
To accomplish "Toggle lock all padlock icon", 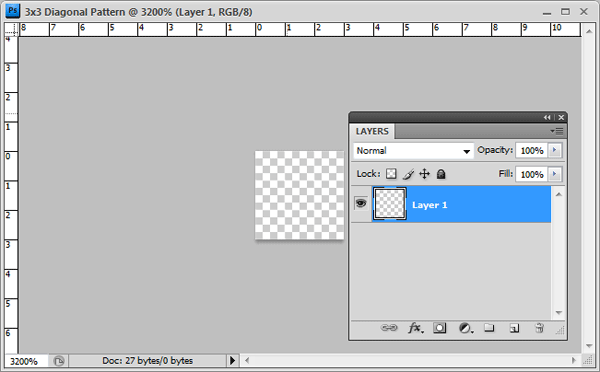I will click(x=441, y=174).
